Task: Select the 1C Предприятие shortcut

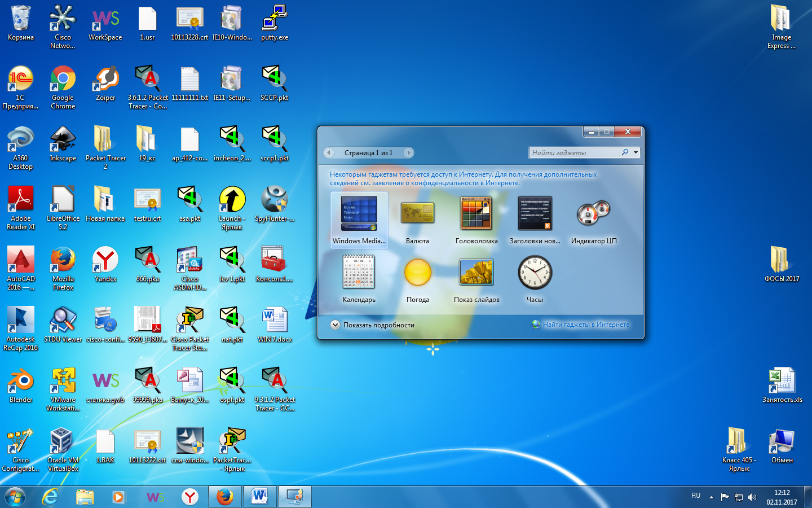Action: tap(21, 87)
